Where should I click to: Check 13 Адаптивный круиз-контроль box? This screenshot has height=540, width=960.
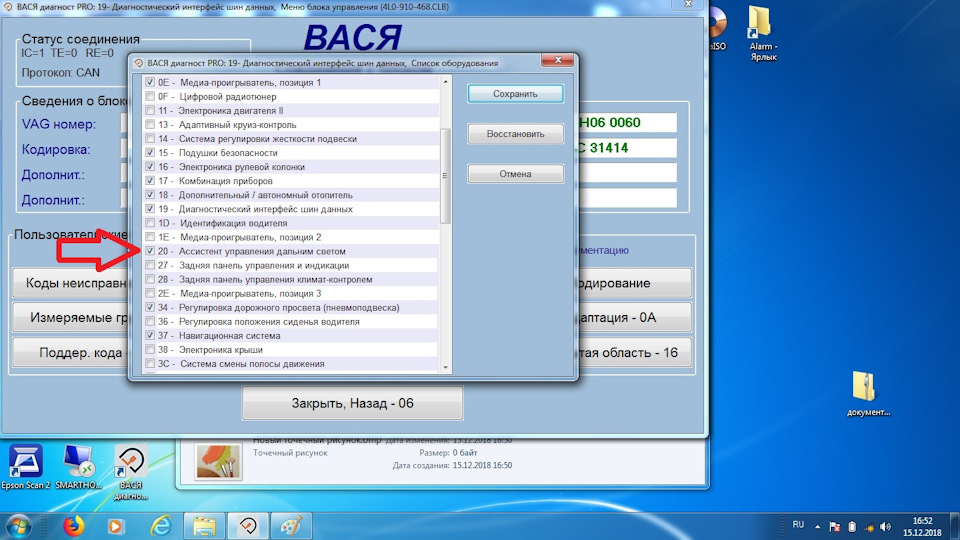click(x=150, y=124)
